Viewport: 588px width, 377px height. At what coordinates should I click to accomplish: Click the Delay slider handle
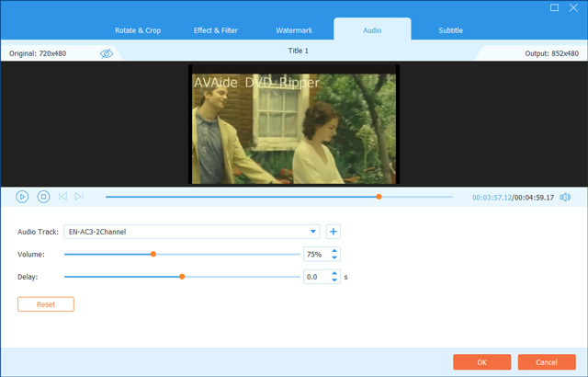[x=182, y=277]
